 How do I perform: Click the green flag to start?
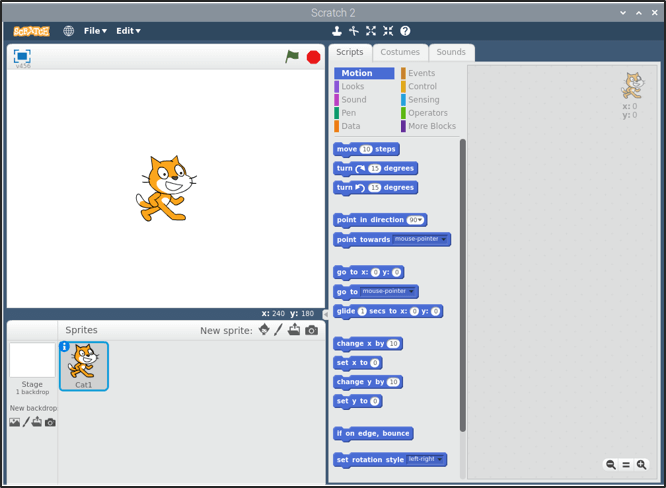(292, 56)
